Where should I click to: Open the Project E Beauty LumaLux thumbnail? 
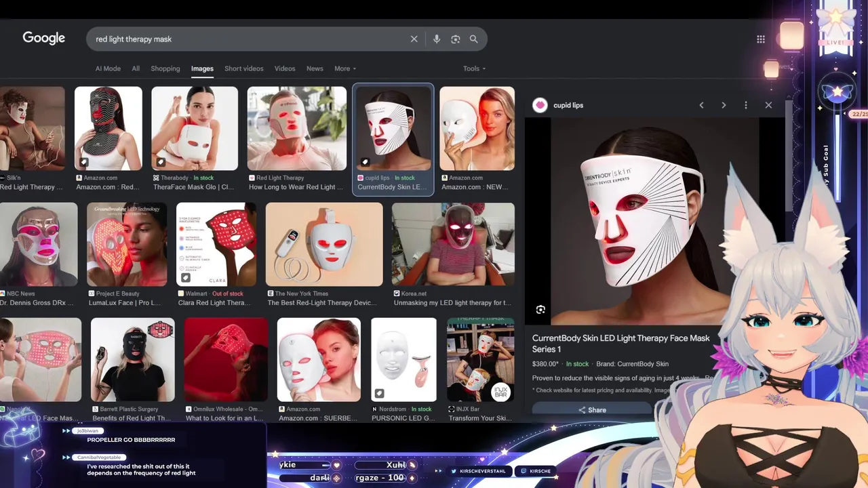coord(127,244)
